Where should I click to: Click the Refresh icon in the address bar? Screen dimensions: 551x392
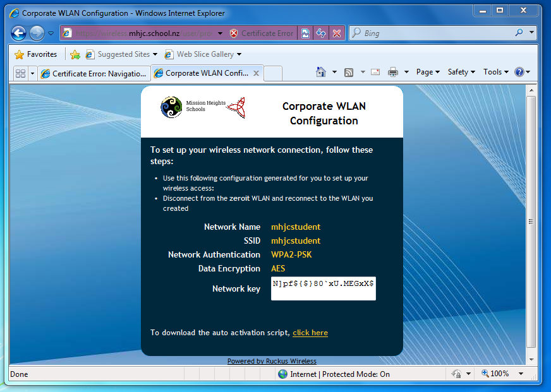click(x=321, y=33)
